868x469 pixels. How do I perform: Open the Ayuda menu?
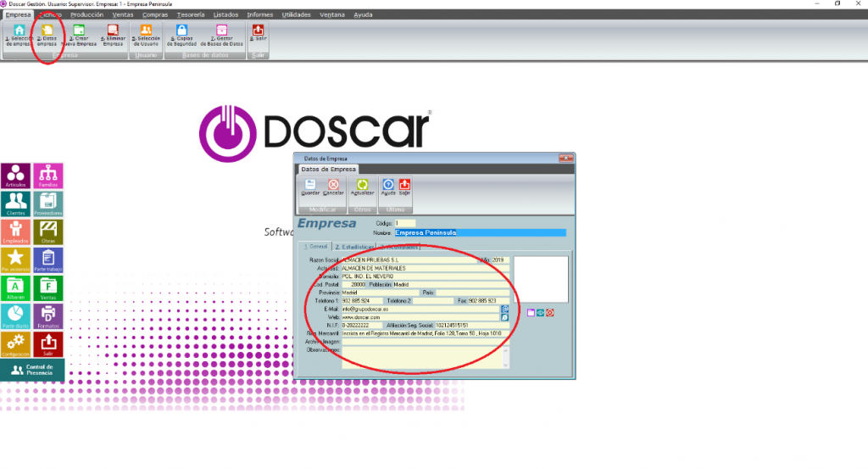click(x=363, y=15)
